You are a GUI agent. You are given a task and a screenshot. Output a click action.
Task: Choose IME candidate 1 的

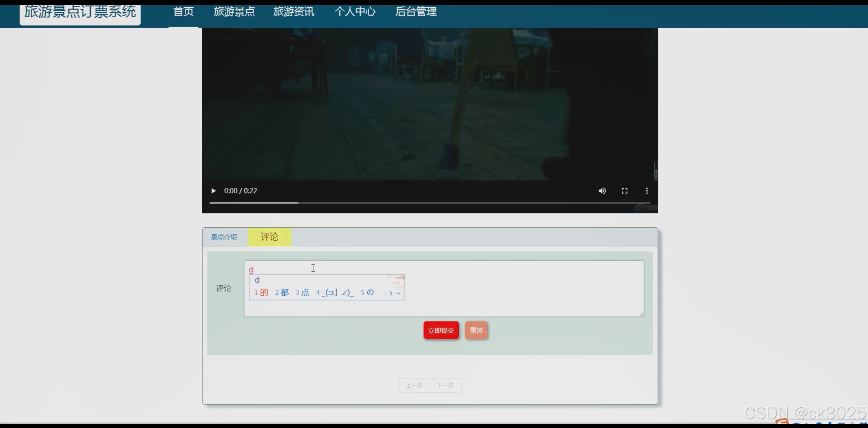click(x=261, y=293)
